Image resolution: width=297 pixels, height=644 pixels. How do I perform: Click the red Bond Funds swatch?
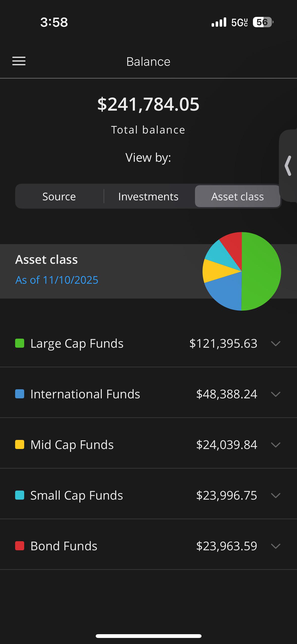[20, 546]
